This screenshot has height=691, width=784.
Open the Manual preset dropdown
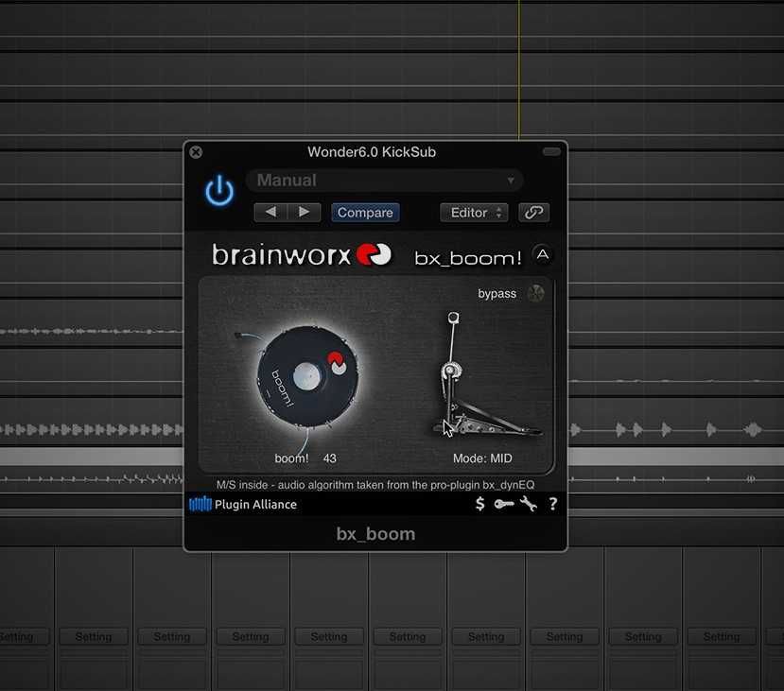[x=385, y=181]
